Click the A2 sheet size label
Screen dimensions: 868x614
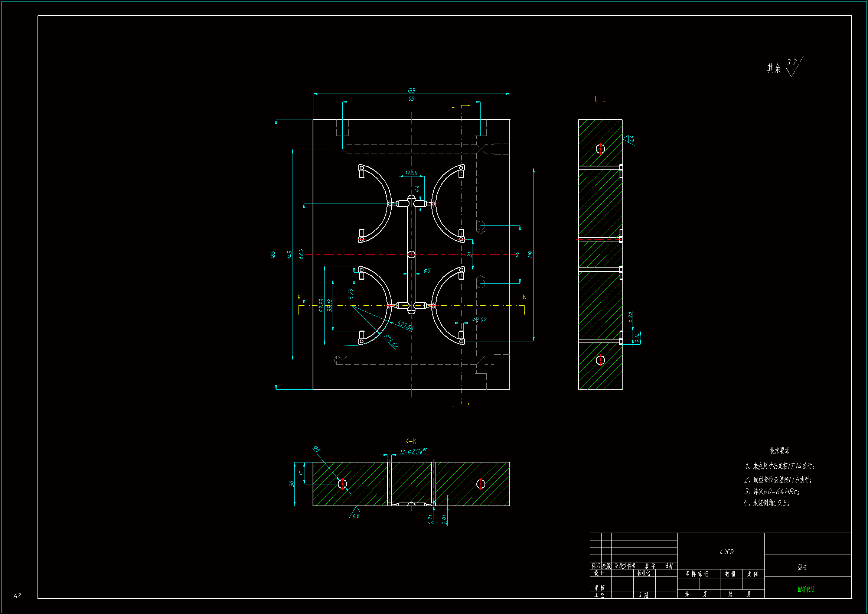click(x=17, y=596)
